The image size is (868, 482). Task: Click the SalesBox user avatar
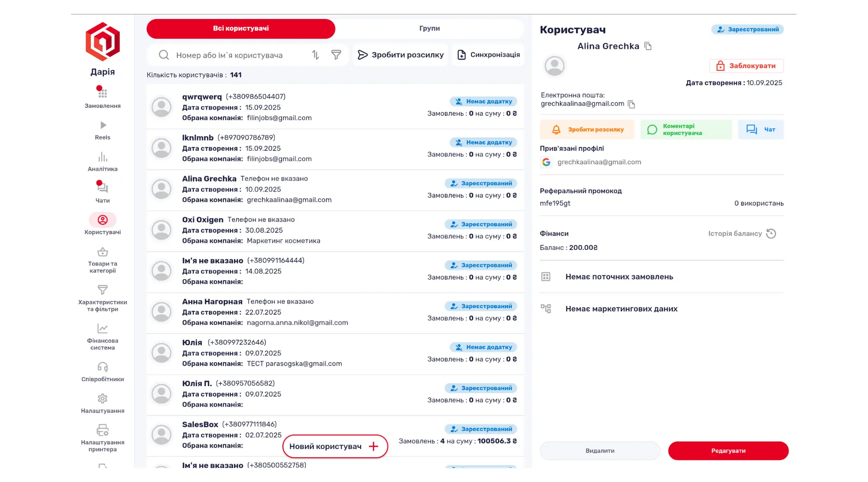pos(161,435)
